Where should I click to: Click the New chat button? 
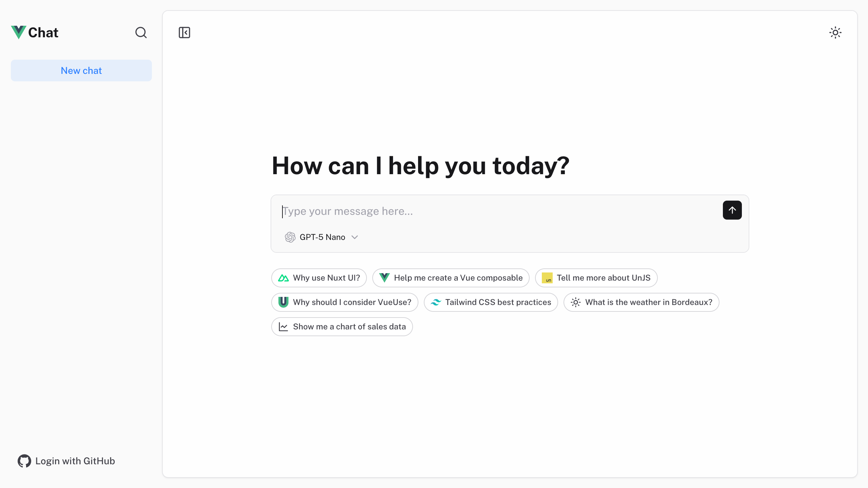tap(81, 70)
